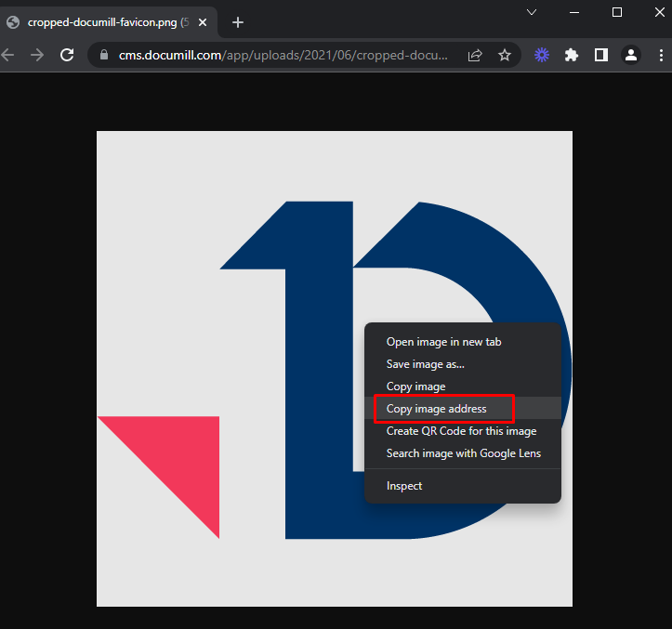The height and width of the screenshot is (629, 672).
Task: Click the share this page icon
Action: [475, 55]
